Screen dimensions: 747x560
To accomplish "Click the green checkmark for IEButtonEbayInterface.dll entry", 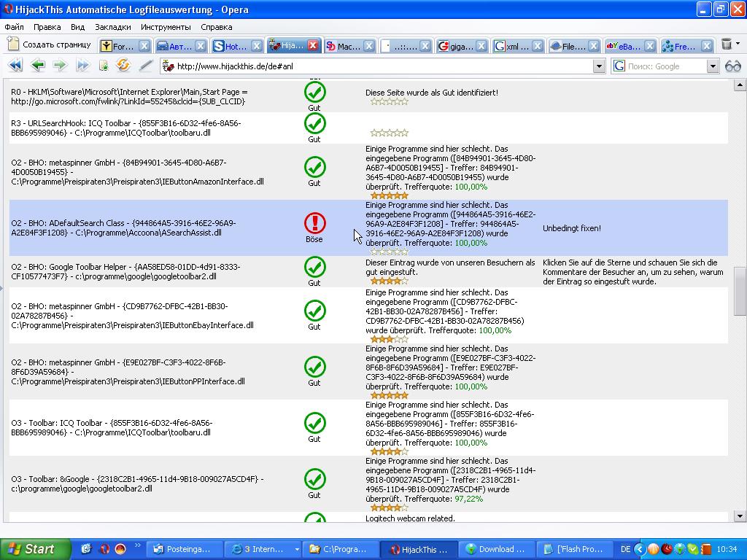I will click(x=314, y=311).
